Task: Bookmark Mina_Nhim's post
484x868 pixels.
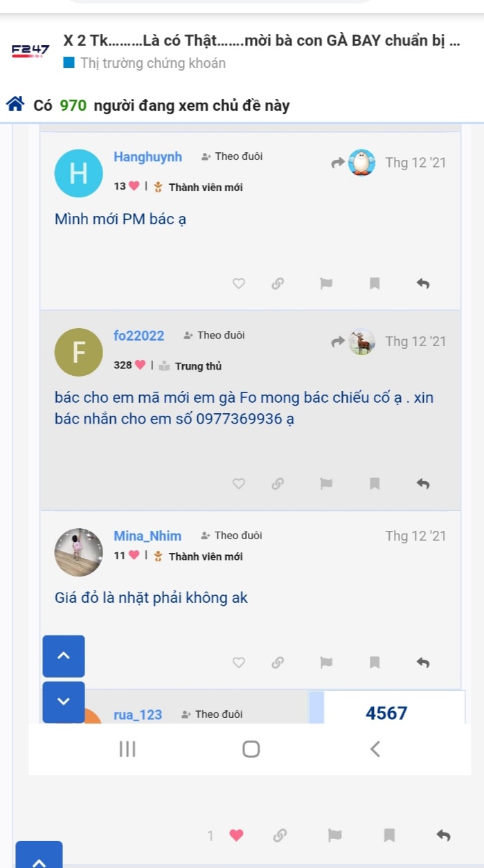Action: tap(375, 662)
